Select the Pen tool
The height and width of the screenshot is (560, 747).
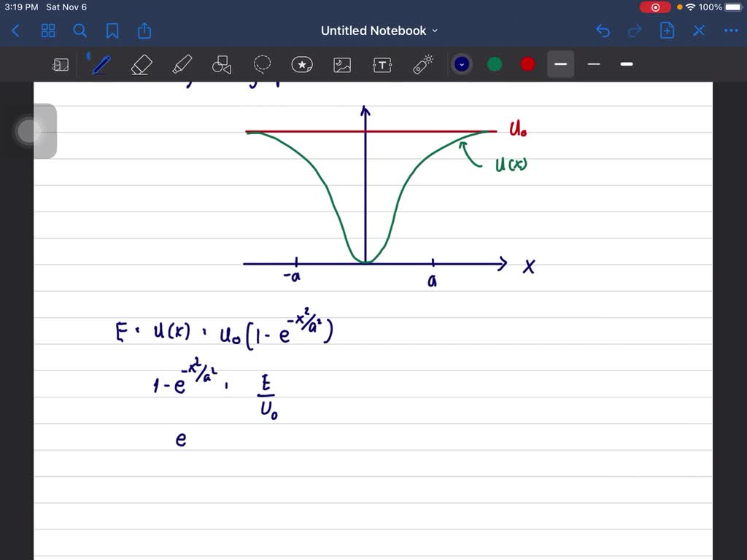100,64
